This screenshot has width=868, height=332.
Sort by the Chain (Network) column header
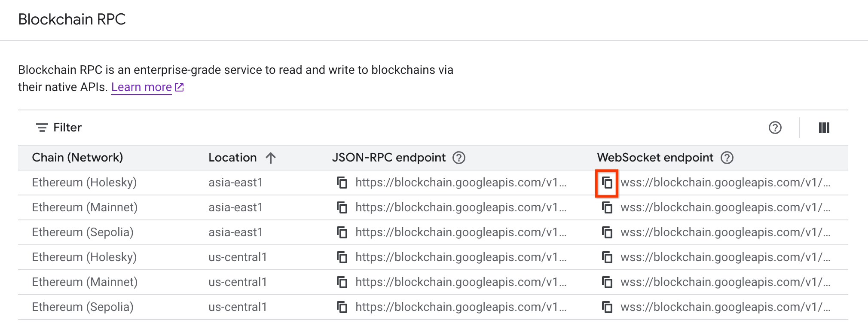[77, 158]
